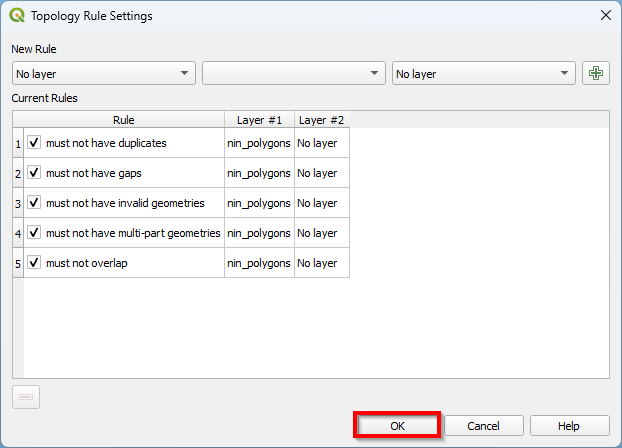
Task: Expand the empty rule type dropdown
Action: [x=293, y=73]
